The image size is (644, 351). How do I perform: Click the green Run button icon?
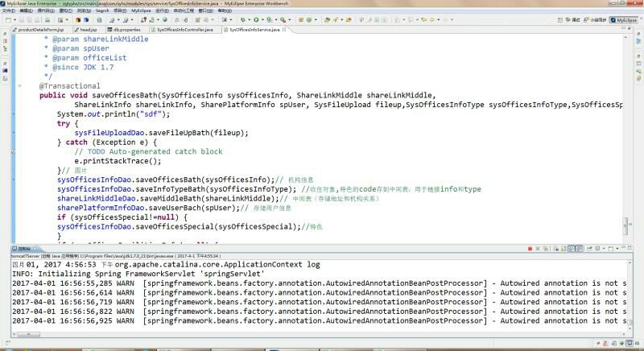[254, 19]
